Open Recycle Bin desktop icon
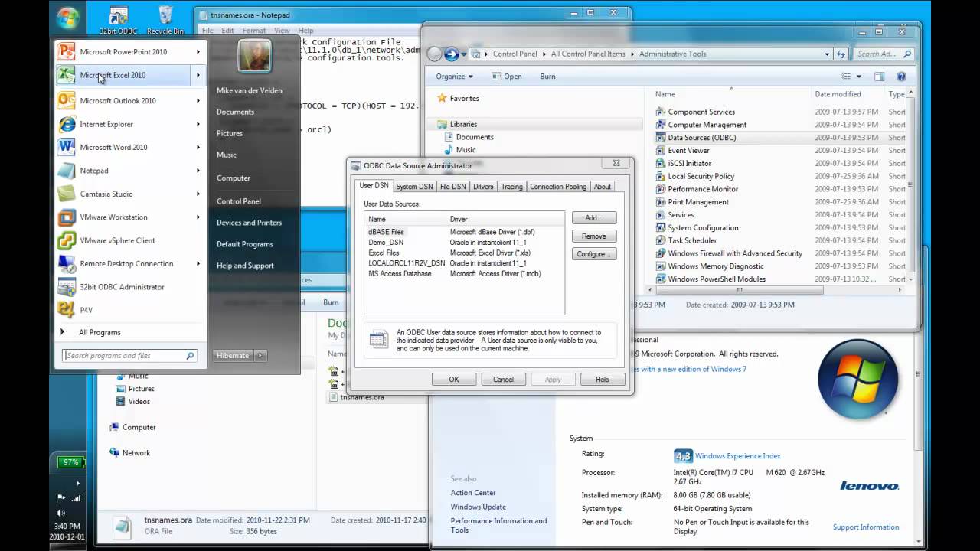The image size is (980, 551). pos(165,20)
